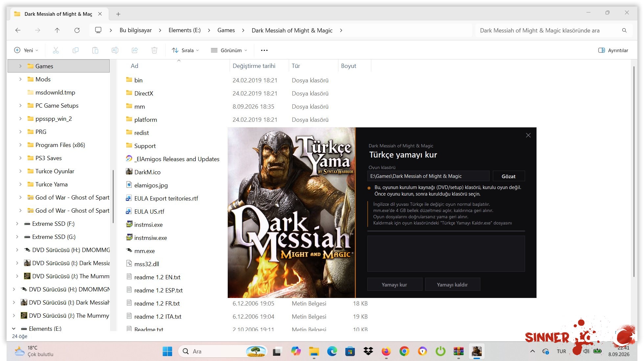The height and width of the screenshot is (361, 644).
Task: Expand the Program Files (x86) tree node
Action: pyautogui.click(x=20, y=145)
